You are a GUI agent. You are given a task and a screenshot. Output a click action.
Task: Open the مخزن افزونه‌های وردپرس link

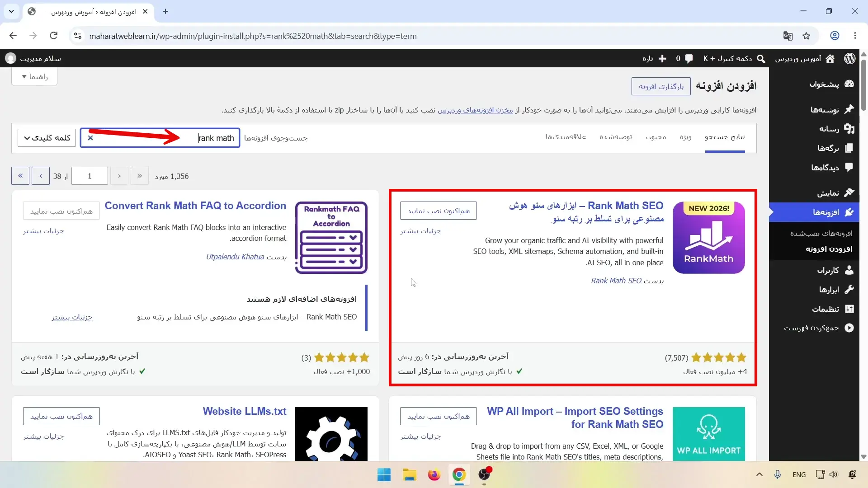475,110
